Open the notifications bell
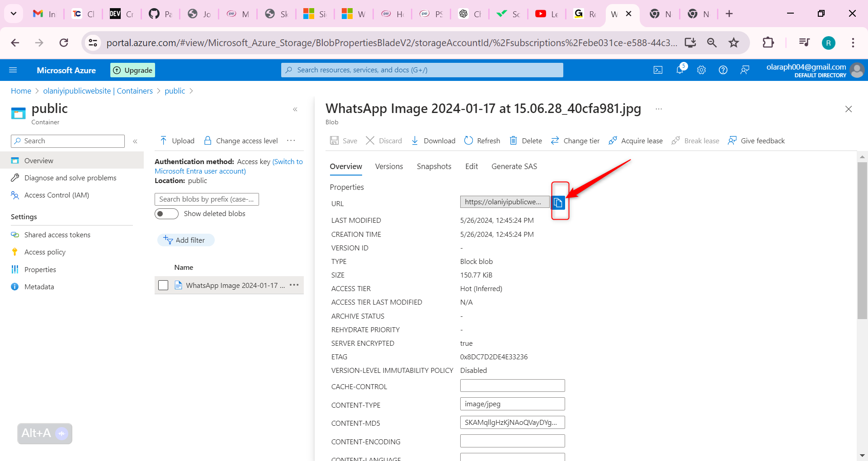The width and height of the screenshot is (868, 461). click(x=679, y=70)
